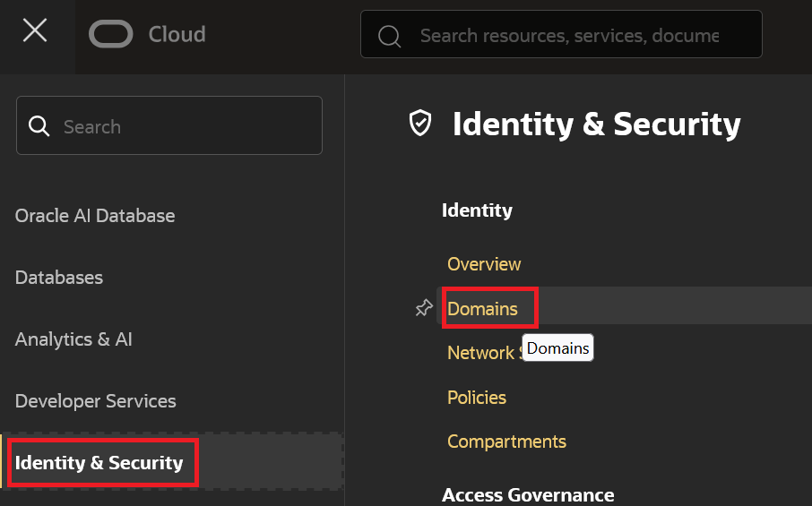Select Identity & Security in the left menu

[x=99, y=463]
